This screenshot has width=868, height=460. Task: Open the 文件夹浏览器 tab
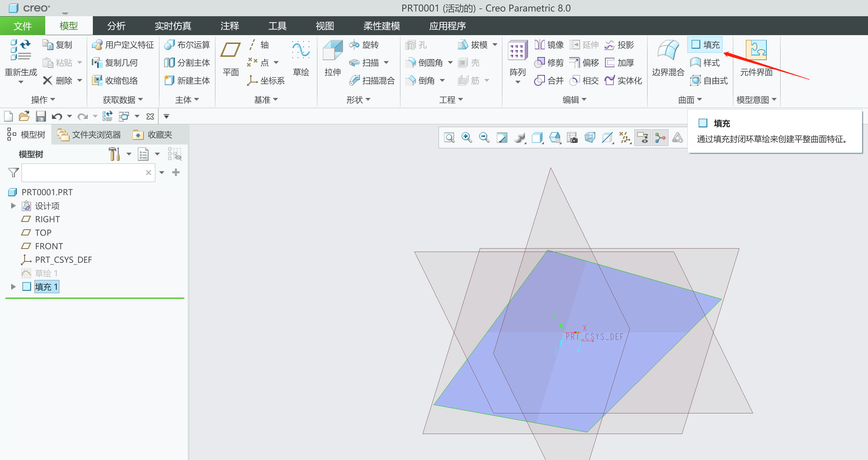tap(89, 135)
